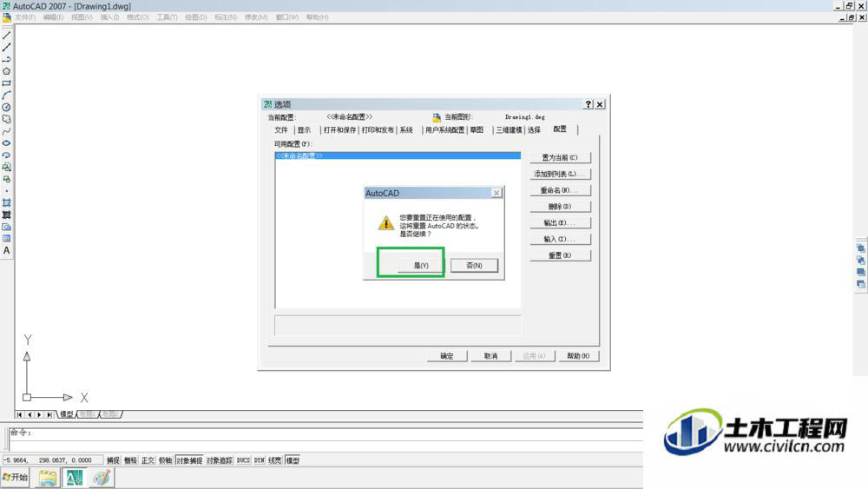Open the Paint taskbar icon
This screenshot has width=868, height=489.
click(x=102, y=478)
